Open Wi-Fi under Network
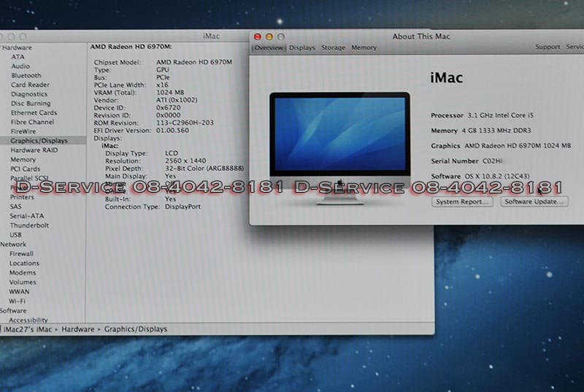Screen dimensions: 584x392 (x=18, y=301)
